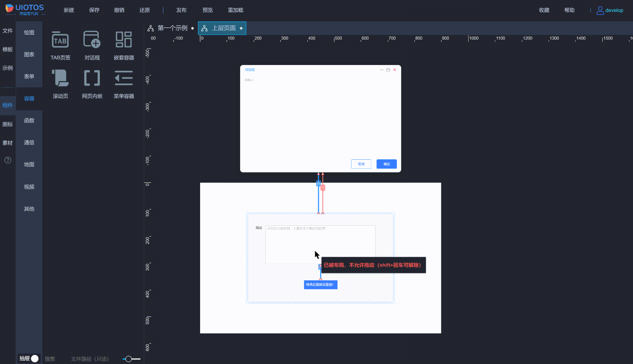
Task: Choose the 嵌套容器 nested container icon
Action: (x=124, y=40)
